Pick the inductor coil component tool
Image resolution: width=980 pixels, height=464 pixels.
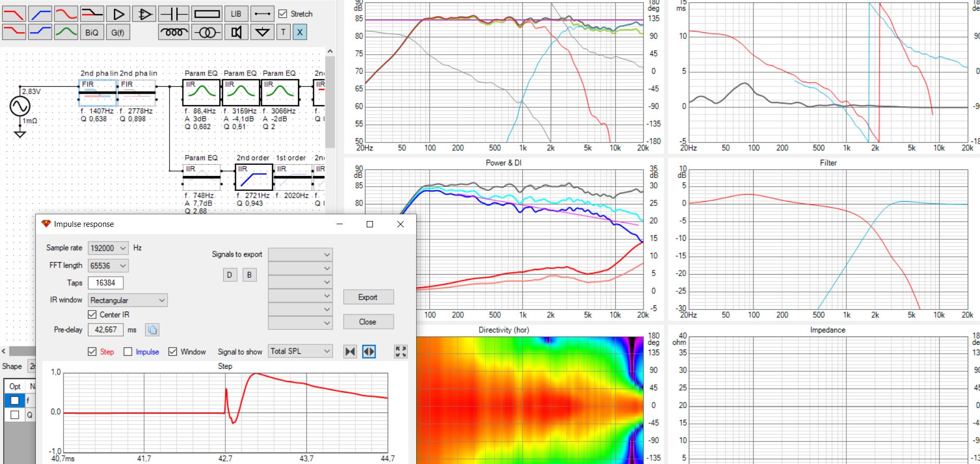coord(173,32)
